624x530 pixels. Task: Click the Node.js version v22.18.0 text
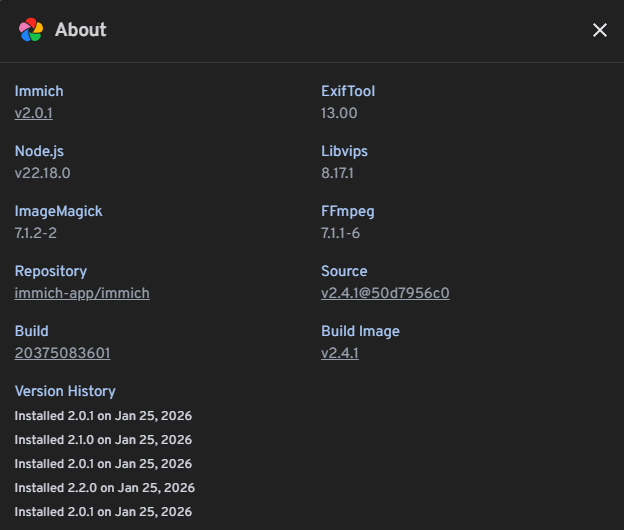[42, 173]
